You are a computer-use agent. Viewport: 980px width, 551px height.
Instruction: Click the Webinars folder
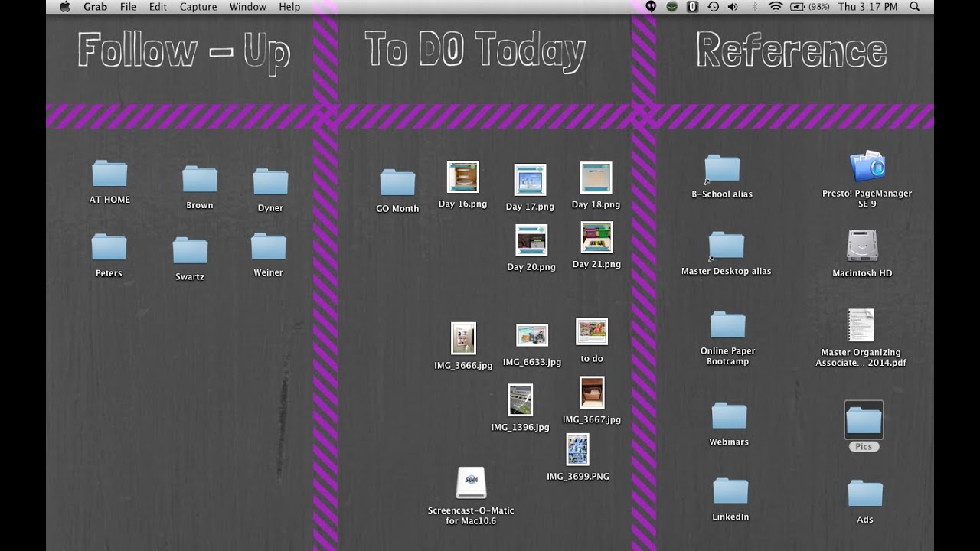[729, 416]
